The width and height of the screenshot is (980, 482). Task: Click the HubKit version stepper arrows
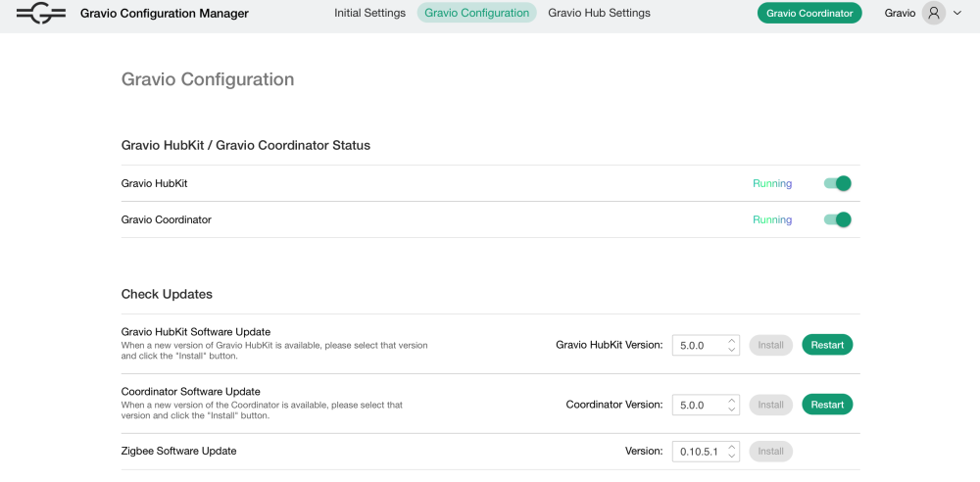click(x=731, y=345)
